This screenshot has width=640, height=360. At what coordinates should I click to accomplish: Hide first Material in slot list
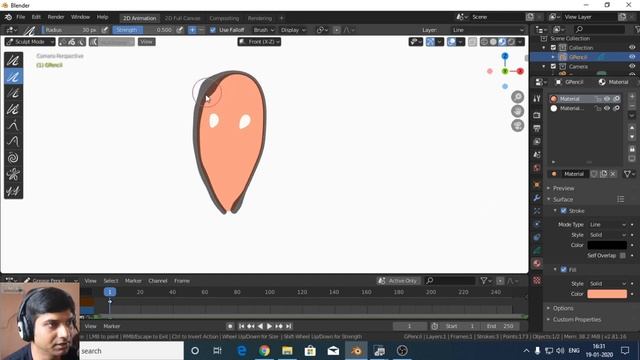607,99
